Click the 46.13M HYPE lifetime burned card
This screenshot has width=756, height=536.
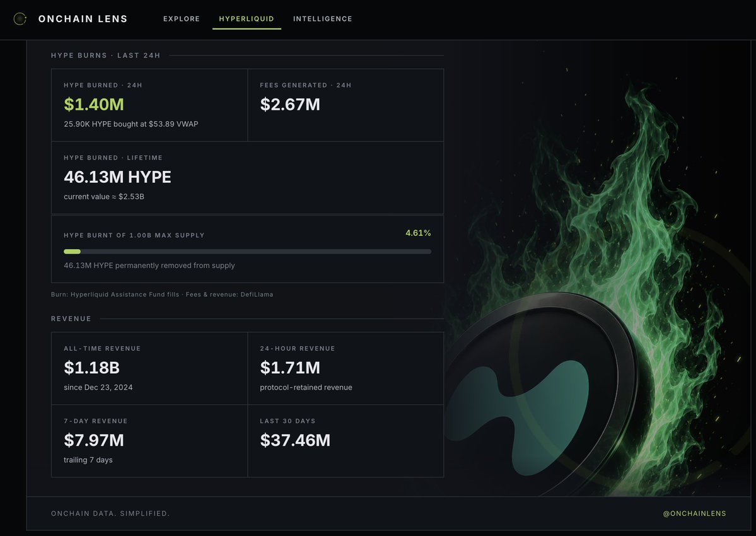coord(247,177)
